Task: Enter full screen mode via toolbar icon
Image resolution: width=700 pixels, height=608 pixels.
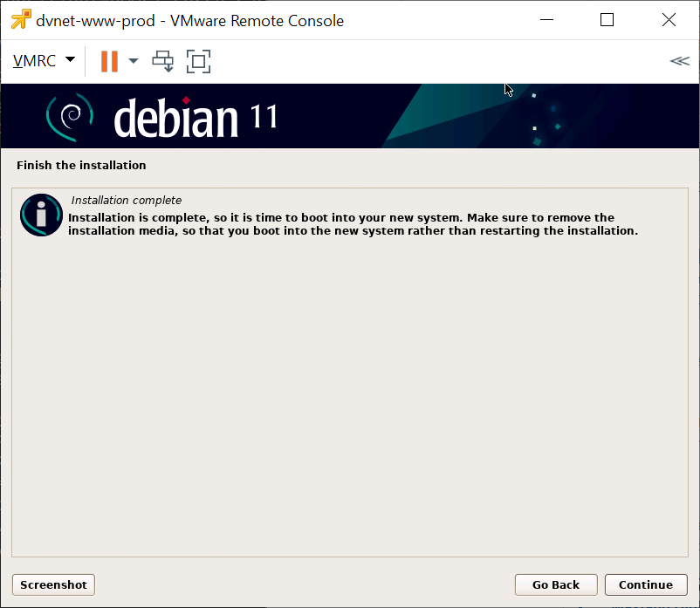Action: (x=199, y=61)
